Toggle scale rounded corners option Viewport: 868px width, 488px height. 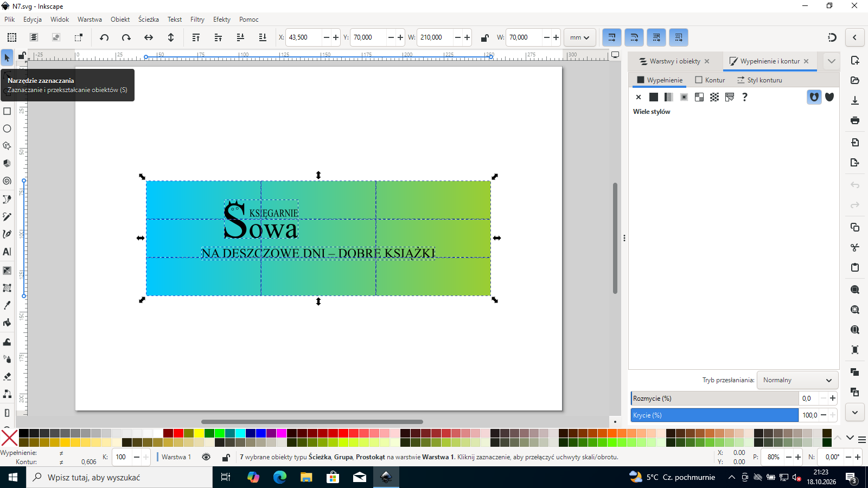click(x=634, y=37)
